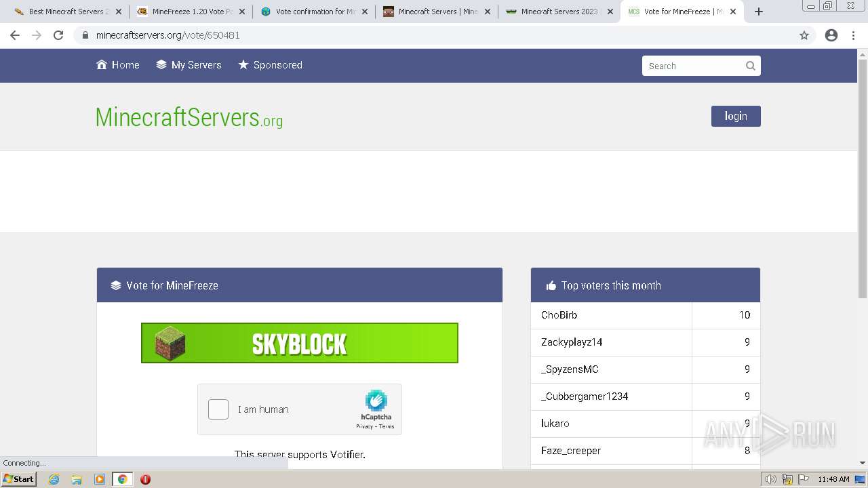Click the hCaptcha logo
The image size is (868, 488).
(x=376, y=401)
